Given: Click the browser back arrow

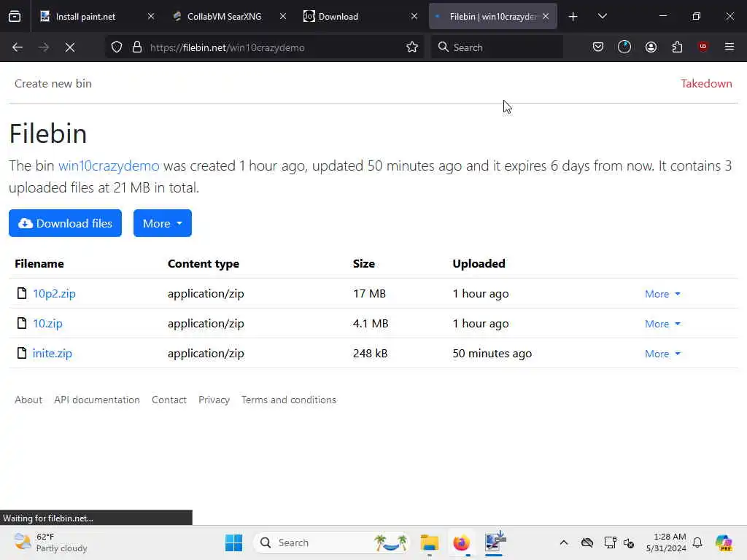Looking at the screenshot, I should 18,47.
